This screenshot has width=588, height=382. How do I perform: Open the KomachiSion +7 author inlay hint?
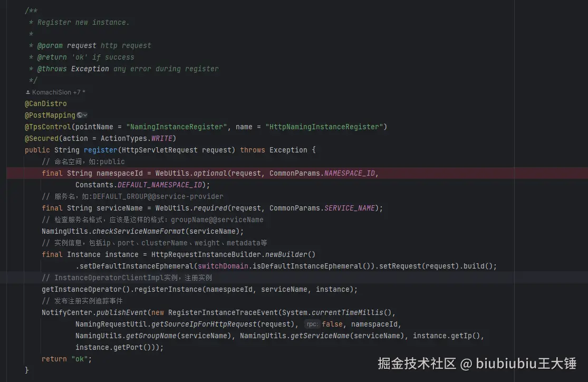coord(55,92)
